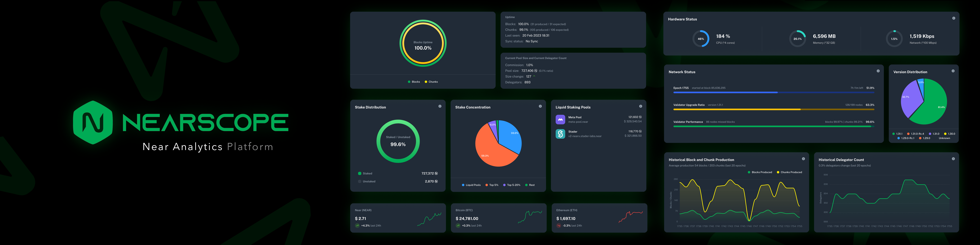
Task: Toggle the Chunks legend in the uptime chart
Action: point(431,82)
